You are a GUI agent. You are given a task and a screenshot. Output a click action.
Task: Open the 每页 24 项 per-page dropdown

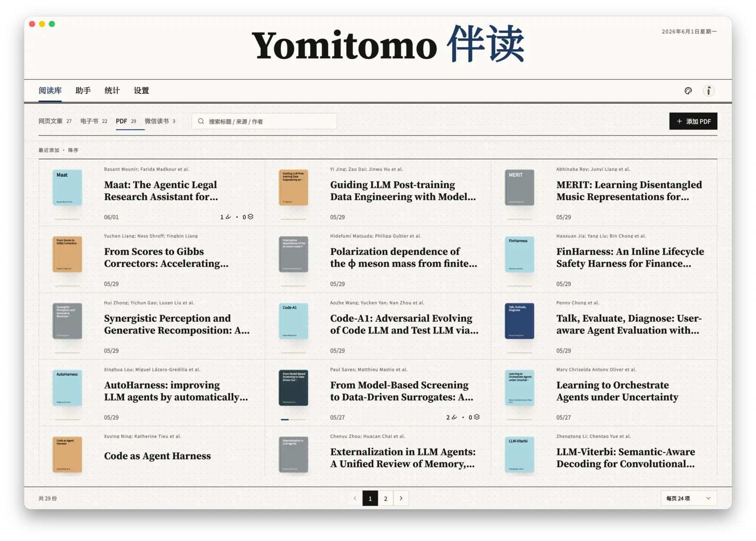(688, 498)
